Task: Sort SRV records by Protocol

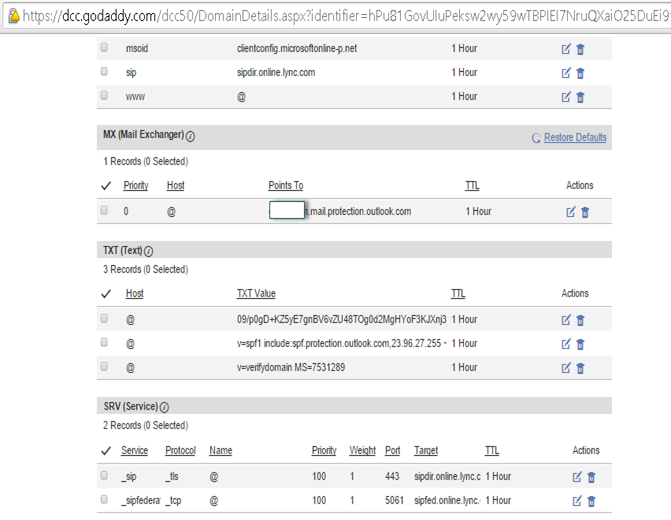Action: pyautogui.click(x=181, y=450)
